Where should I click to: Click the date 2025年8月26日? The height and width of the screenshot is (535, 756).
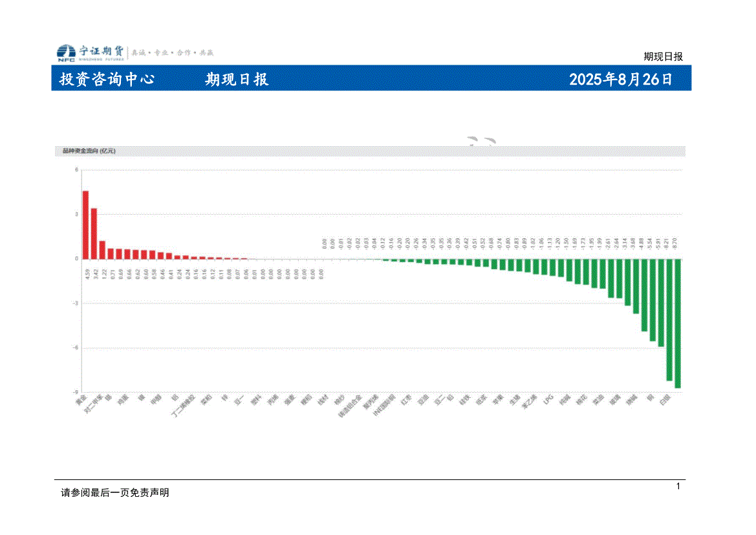coord(621,79)
